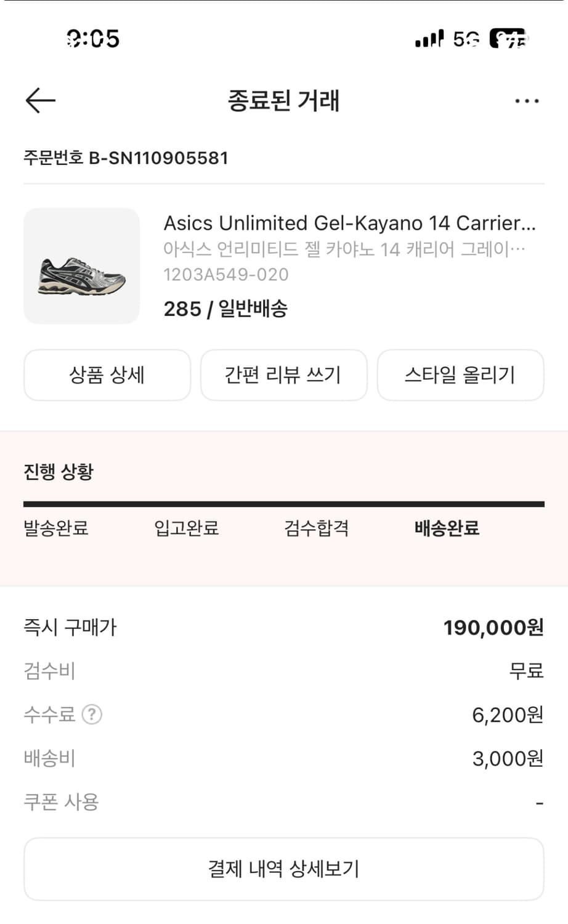
Task: Tap the back arrow icon
Action: click(41, 100)
